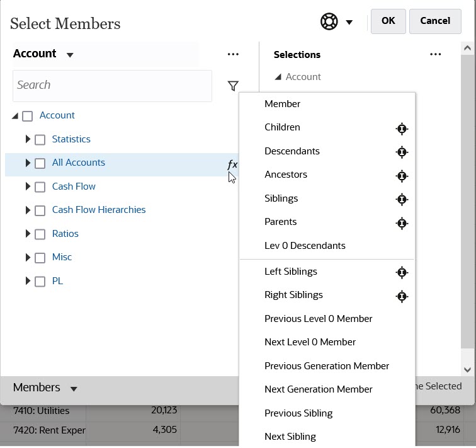The height and width of the screenshot is (448, 476).
Task: Select Previous Generation Member menu option
Action: (x=327, y=366)
